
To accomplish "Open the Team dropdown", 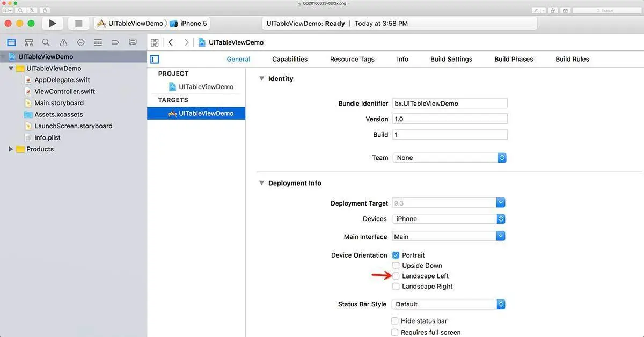I will tap(449, 158).
